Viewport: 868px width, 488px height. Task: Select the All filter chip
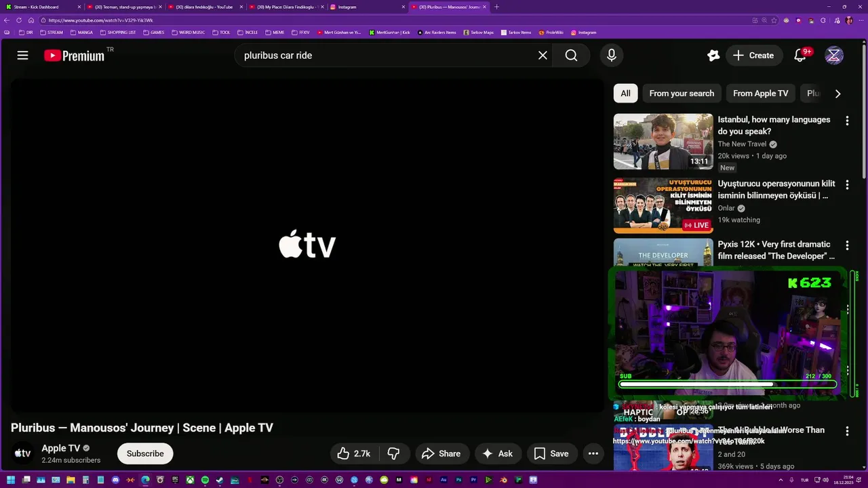click(x=625, y=94)
